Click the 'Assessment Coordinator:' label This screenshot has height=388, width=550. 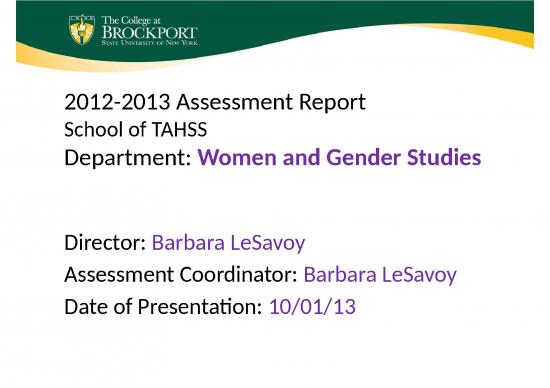181,274
